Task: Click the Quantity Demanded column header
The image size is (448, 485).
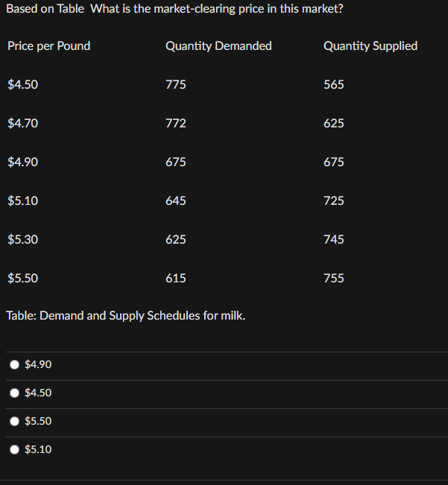Action: 218,46
